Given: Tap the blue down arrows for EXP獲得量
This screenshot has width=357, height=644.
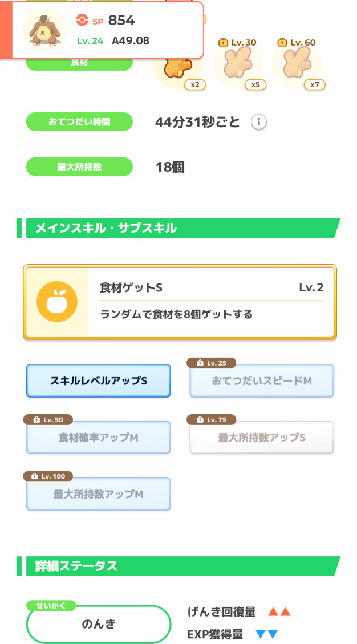Looking at the screenshot, I should (x=266, y=634).
